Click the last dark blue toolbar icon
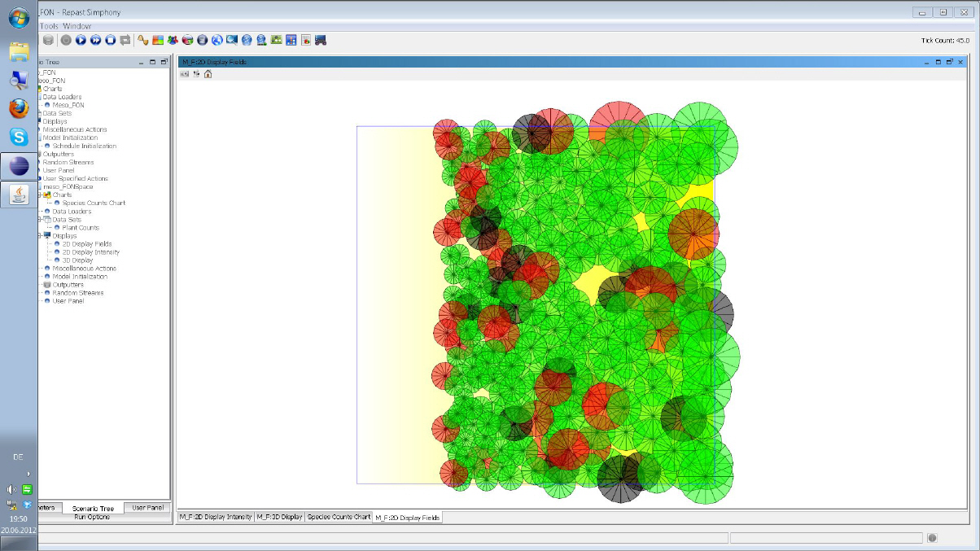Image resolution: width=980 pixels, height=551 pixels. click(x=321, y=40)
